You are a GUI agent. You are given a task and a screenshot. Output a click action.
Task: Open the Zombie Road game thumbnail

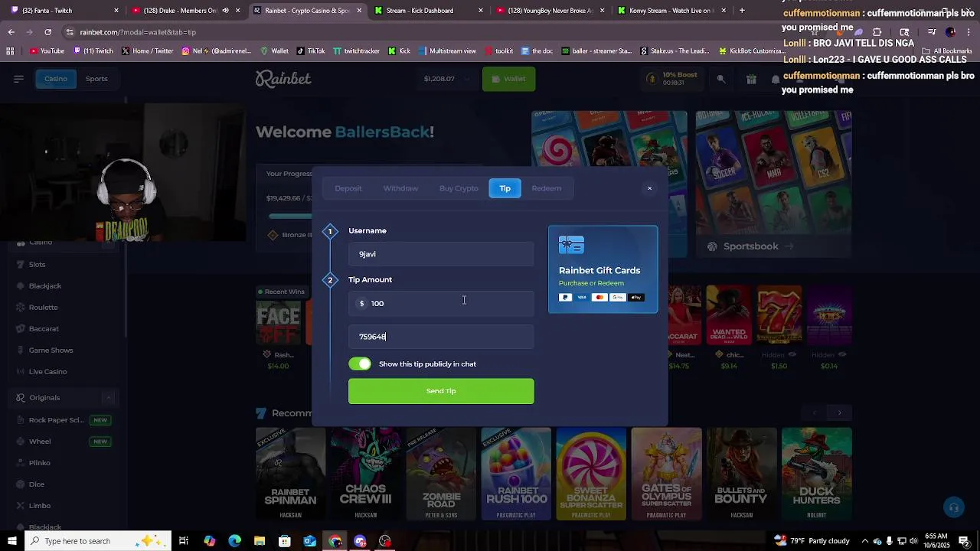click(441, 474)
